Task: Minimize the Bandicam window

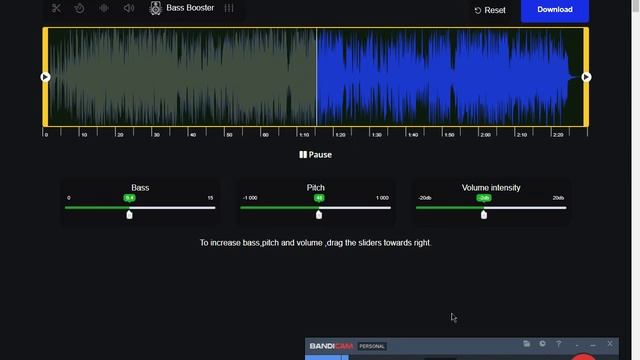Action: (593, 345)
